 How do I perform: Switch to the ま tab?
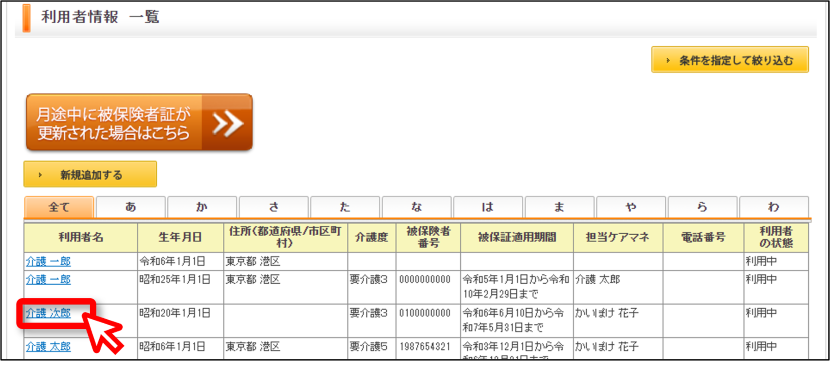pyautogui.click(x=560, y=207)
